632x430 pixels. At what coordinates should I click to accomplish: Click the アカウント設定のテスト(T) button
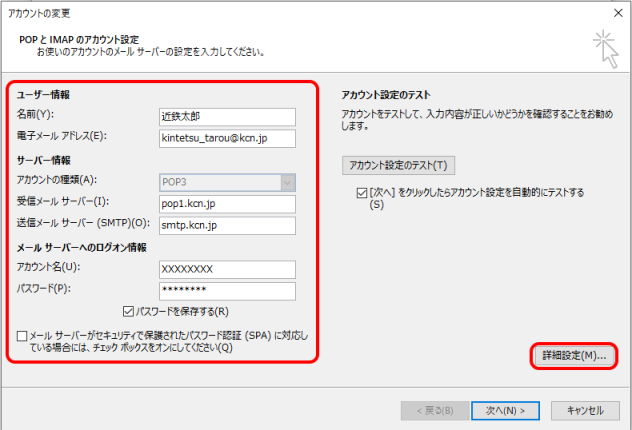click(398, 165)
